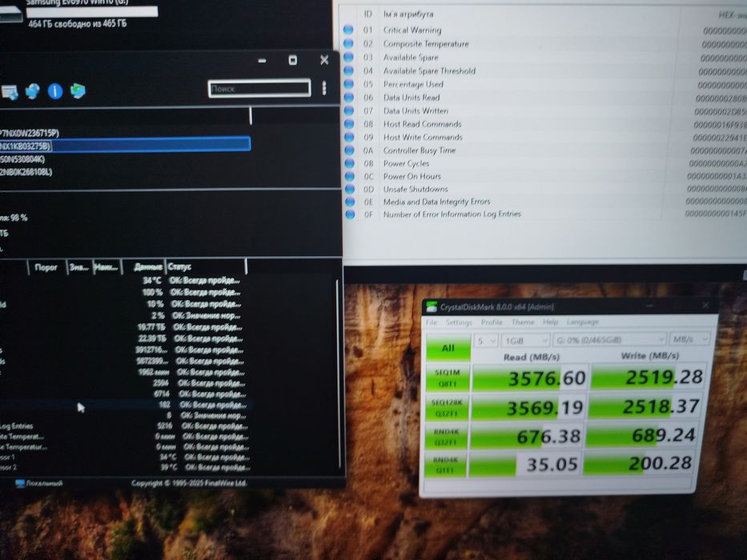Image resolution: width=747 pixels, height=560 pixels.
Task: Run the RND4K Q32T1 test
Action: 446,437
